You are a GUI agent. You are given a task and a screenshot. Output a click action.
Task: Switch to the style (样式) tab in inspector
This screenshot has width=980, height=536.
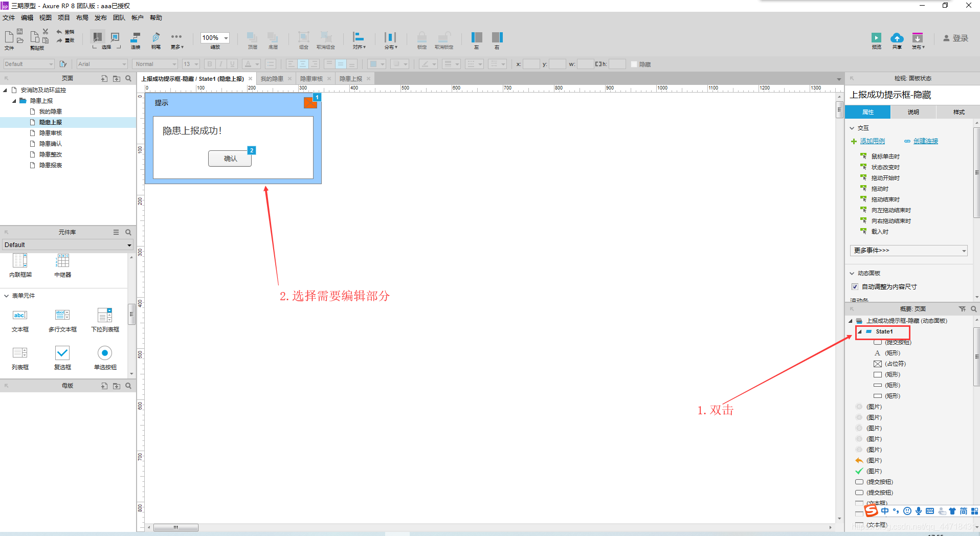(959, 112)
